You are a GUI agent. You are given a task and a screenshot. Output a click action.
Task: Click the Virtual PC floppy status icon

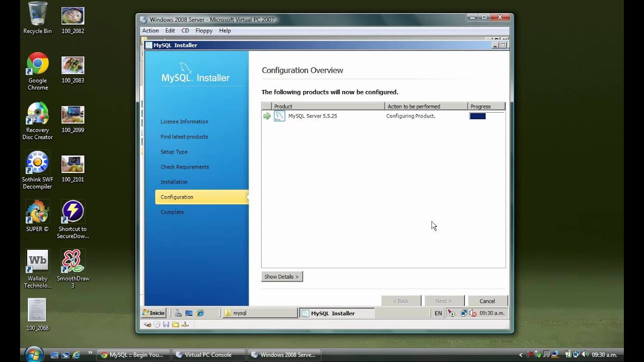[166, 325]
